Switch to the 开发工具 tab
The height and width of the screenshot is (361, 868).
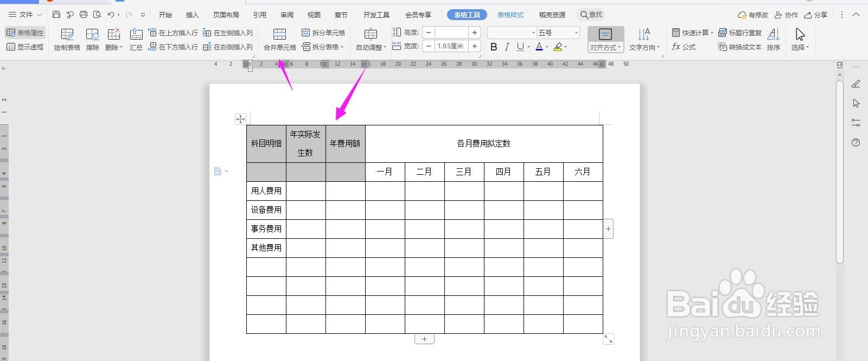click(x=376, y=15)
